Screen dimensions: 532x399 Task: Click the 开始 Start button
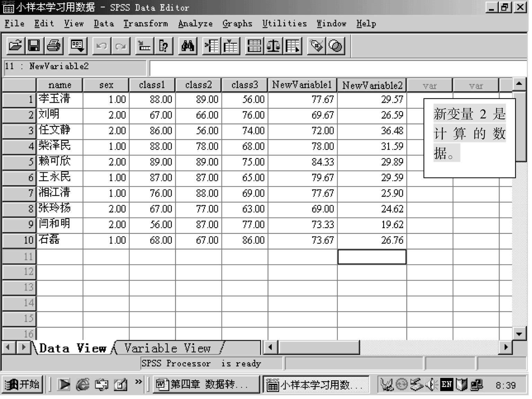point(23,384)
